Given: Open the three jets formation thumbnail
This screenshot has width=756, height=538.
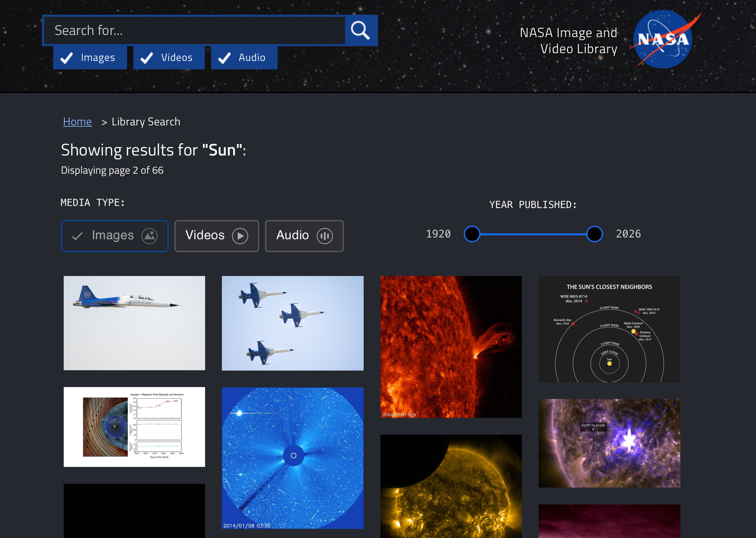Looking at the screenshot, I should [x=293, y=323].
